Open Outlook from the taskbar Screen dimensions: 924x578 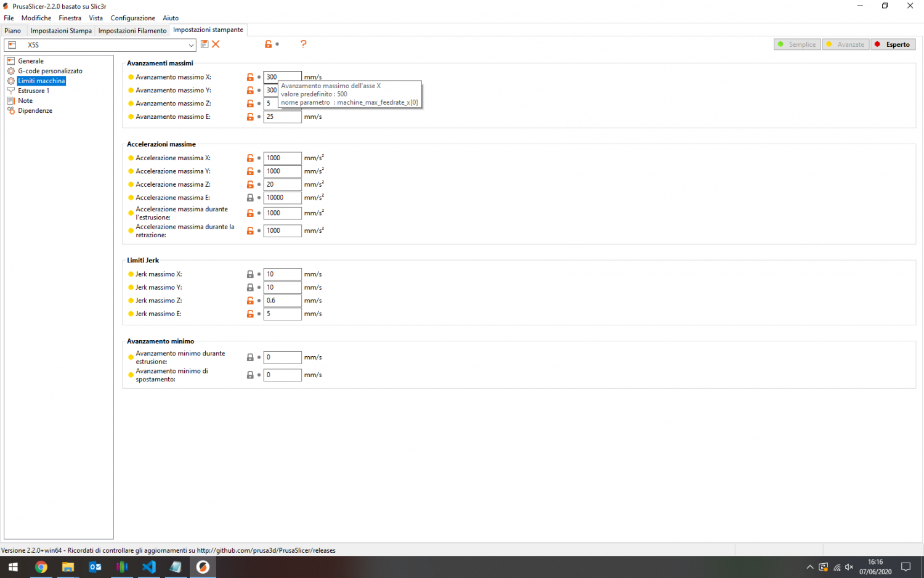coord(95,567)
